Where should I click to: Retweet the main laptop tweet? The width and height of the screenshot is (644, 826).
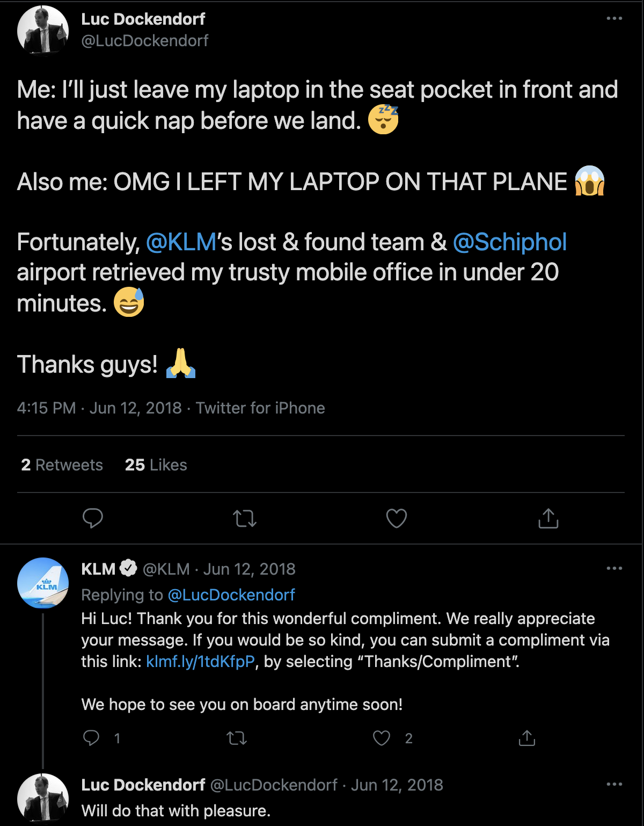pyautogui.click(x=245, y=518)
